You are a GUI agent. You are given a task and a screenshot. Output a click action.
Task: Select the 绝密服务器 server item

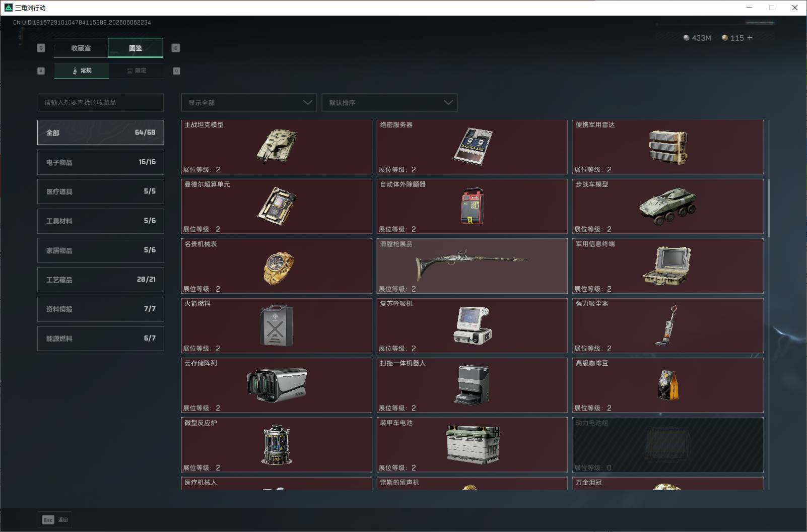click(472, 147)
